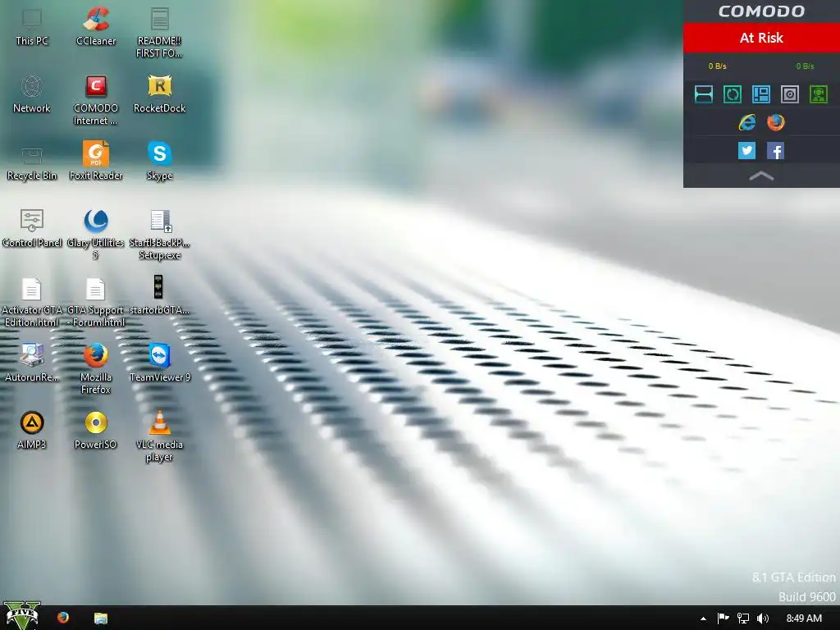Select the StartIsBack Setup.exe file
Image resolution: width=840 pixels, height=630 pixels.
point(159,235)
